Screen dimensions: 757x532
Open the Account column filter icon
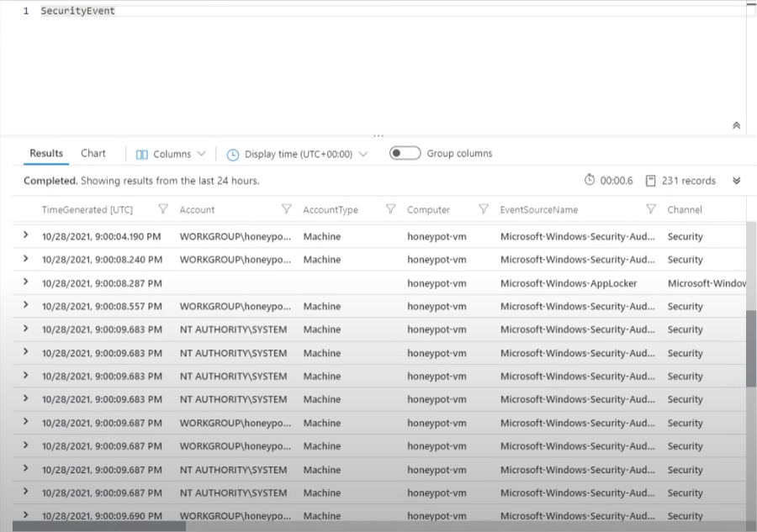tap(287, 209)
